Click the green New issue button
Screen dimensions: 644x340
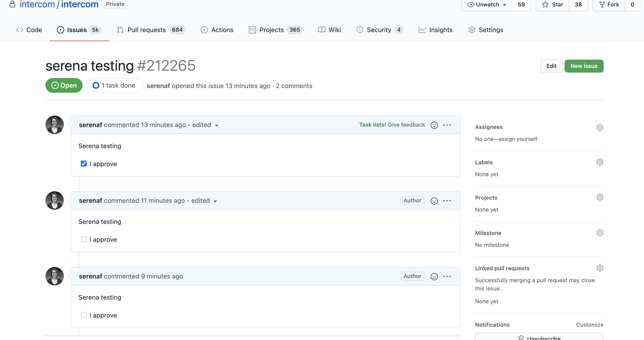584,66
